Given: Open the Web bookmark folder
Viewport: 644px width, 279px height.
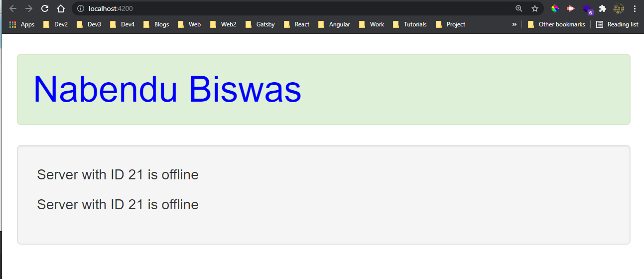Looking at the screenshot, I should (189, 24).
